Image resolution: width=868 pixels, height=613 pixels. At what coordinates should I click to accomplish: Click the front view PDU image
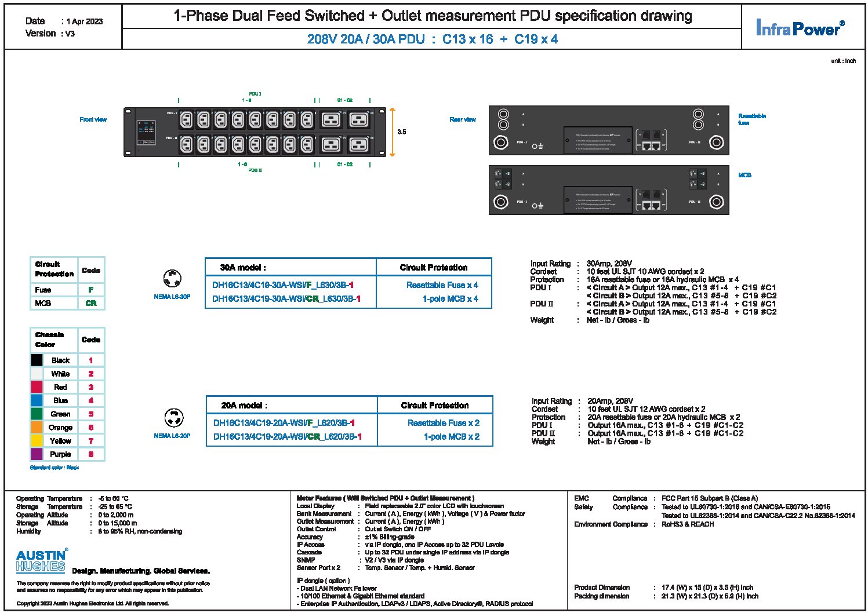255,132
